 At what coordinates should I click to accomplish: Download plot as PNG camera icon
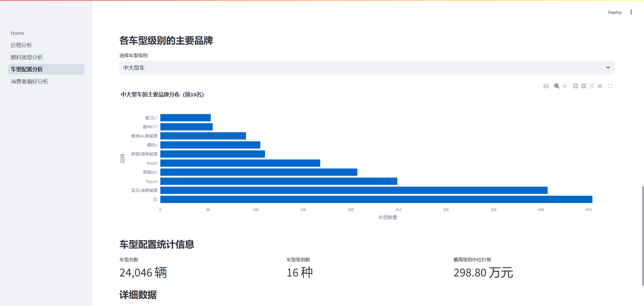(546, 86)
